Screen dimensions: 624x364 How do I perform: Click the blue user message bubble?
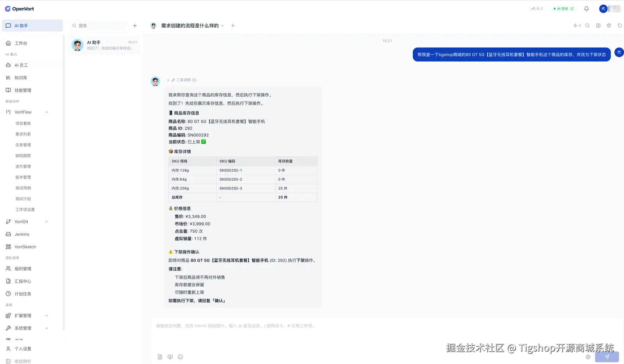coord(512,55)
